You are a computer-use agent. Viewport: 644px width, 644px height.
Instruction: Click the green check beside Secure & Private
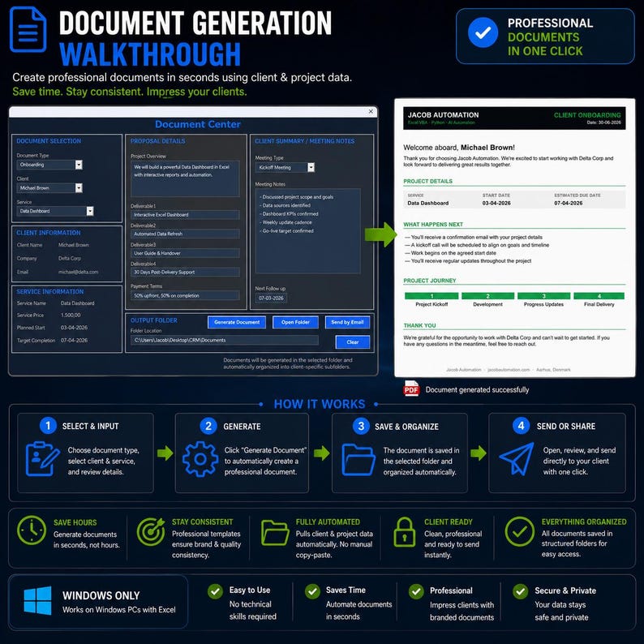(521, 591)
